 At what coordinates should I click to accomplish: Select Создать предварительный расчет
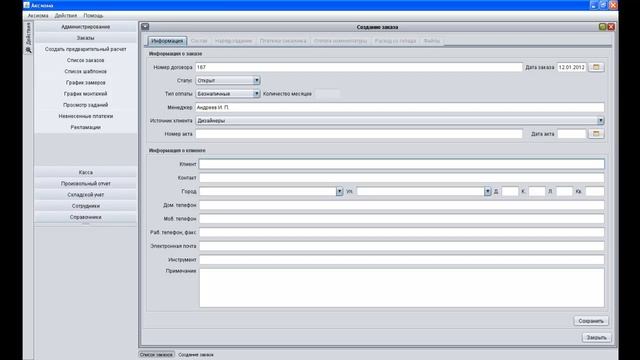click(x=86, y=49)
